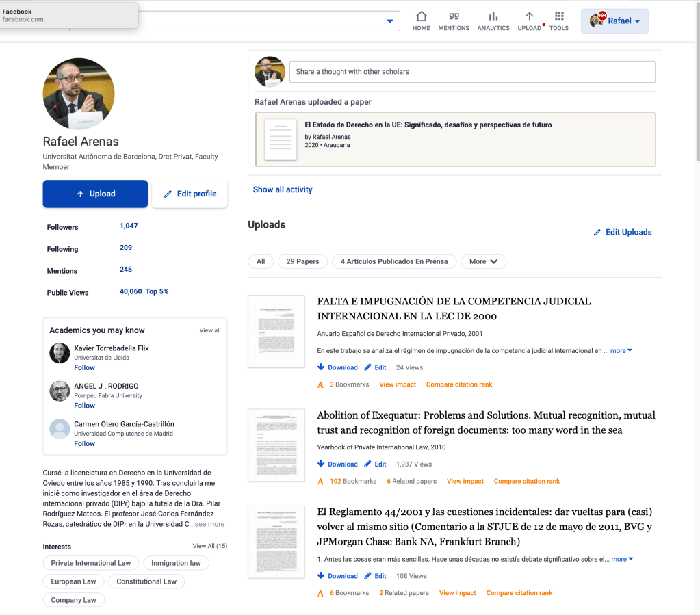The width and height of the screenshot is (700, 615).
Task: Select the 4 Artículos Publicados En Prensa tab
Action: click(393, 261)
